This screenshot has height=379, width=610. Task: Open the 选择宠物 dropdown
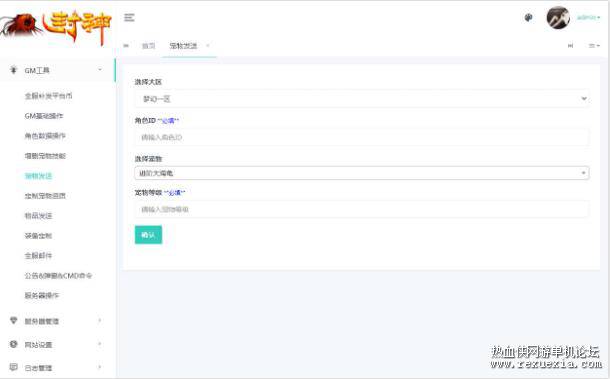coord(362,173)
